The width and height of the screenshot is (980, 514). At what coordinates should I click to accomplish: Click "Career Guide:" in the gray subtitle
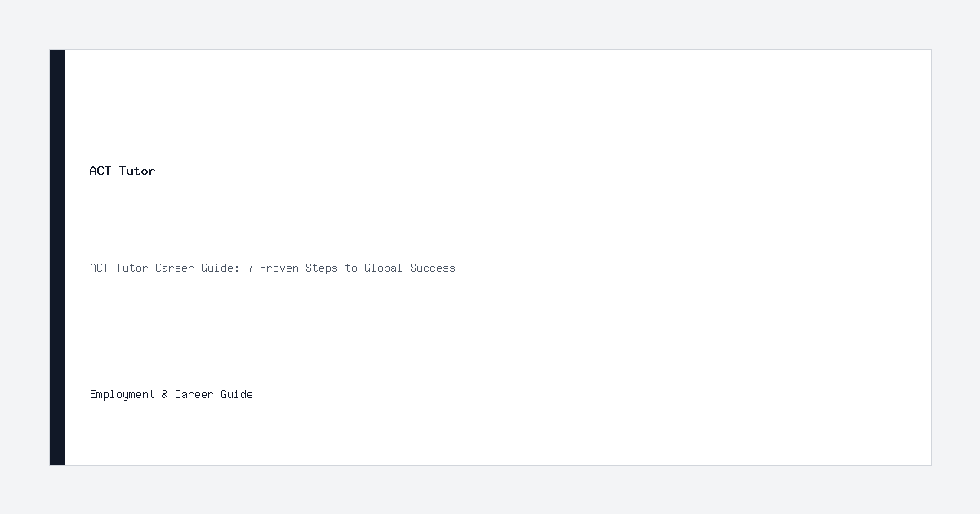click(198, 268)
